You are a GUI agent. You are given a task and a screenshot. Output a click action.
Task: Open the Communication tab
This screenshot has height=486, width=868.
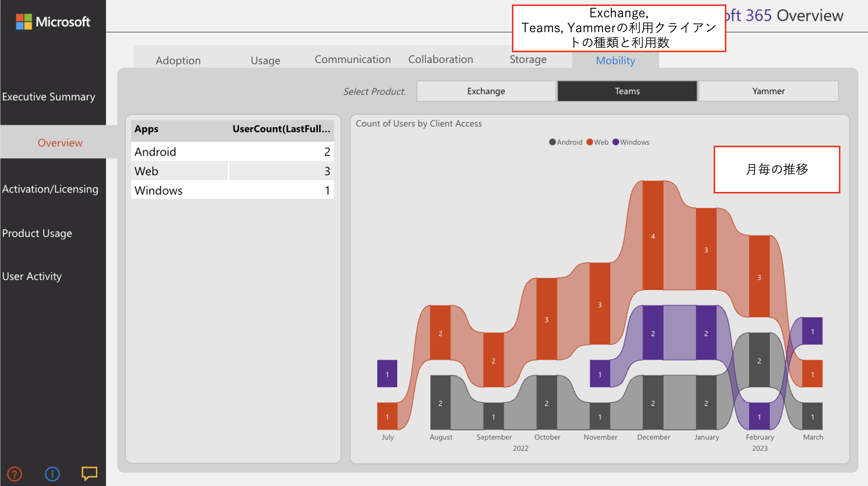pos(352,60)
